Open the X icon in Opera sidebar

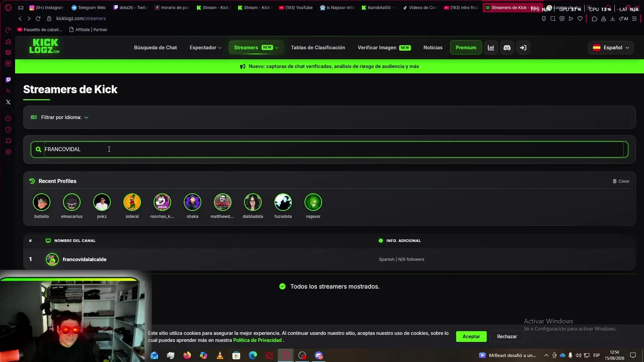tap(8, 102)
